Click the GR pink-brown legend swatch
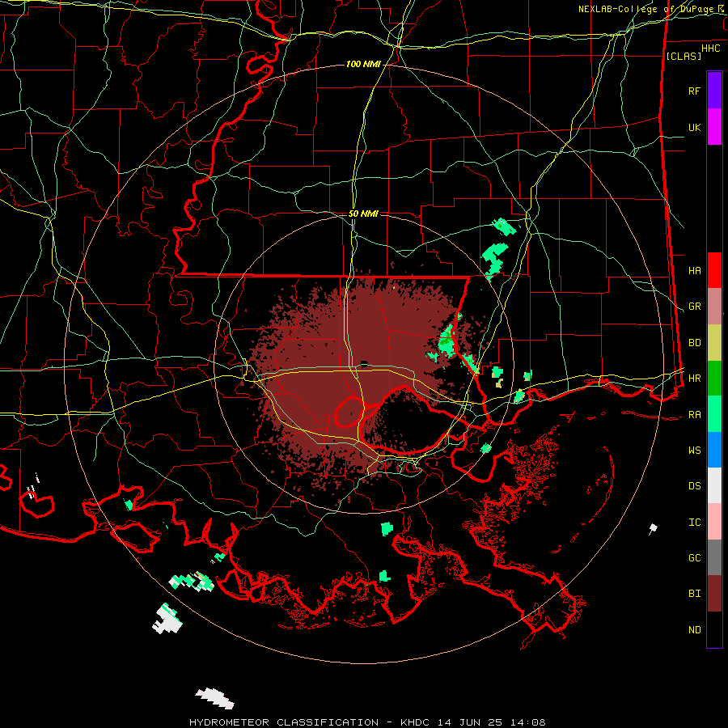The width and height of the screenshot is (728, 728). [x=714, y=307]
